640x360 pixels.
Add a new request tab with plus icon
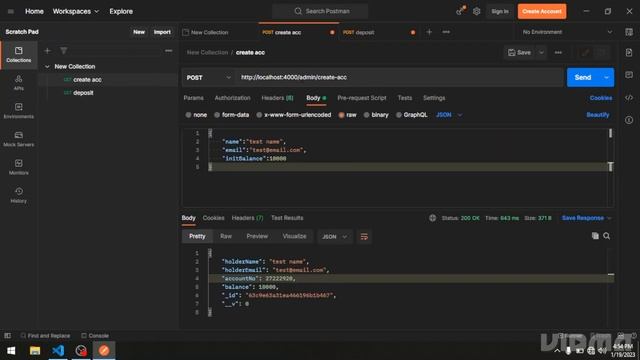(429, 32)
